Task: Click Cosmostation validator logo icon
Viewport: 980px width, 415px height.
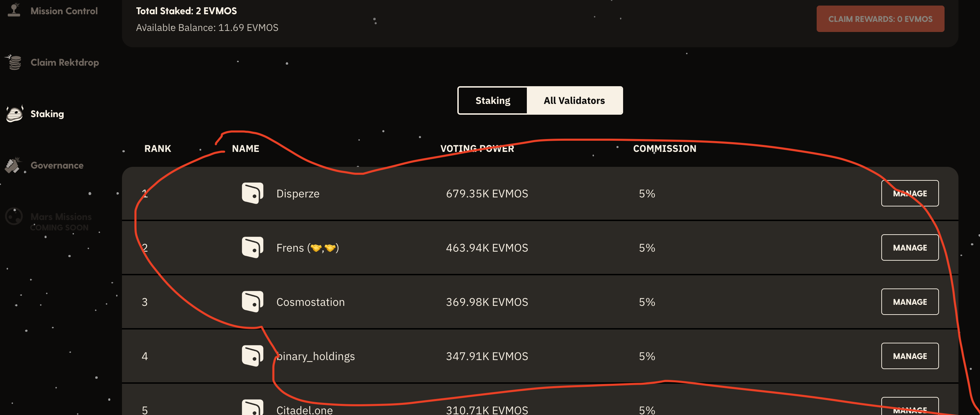Action: (253, 302)
